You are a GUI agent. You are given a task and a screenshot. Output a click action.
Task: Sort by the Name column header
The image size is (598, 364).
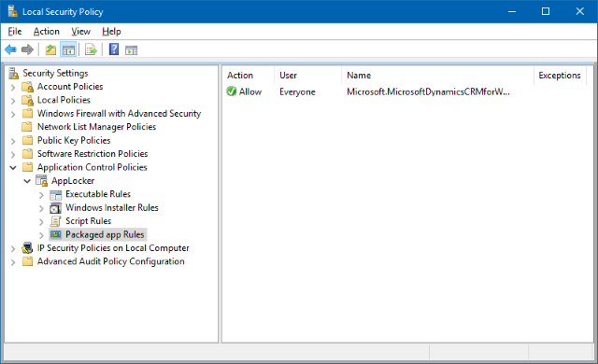tap(437, 76)
